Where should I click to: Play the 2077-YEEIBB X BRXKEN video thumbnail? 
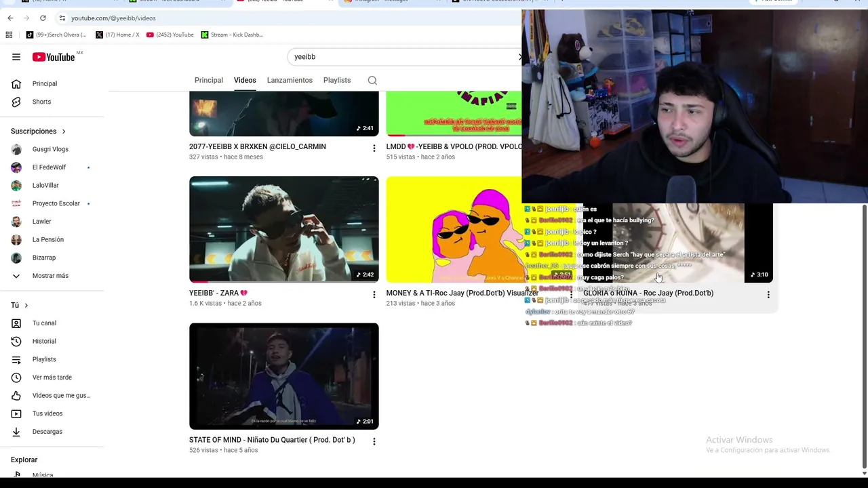tap(284, 114)
